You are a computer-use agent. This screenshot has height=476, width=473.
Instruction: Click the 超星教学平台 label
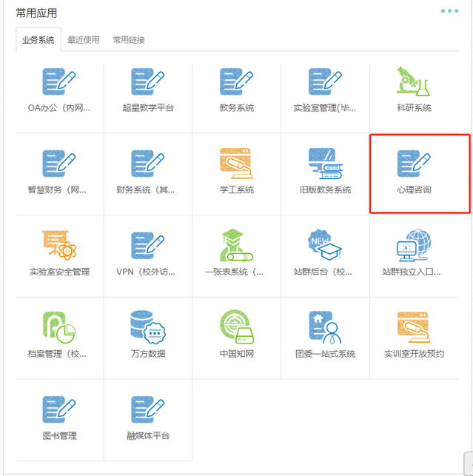(x=147, y=108)
